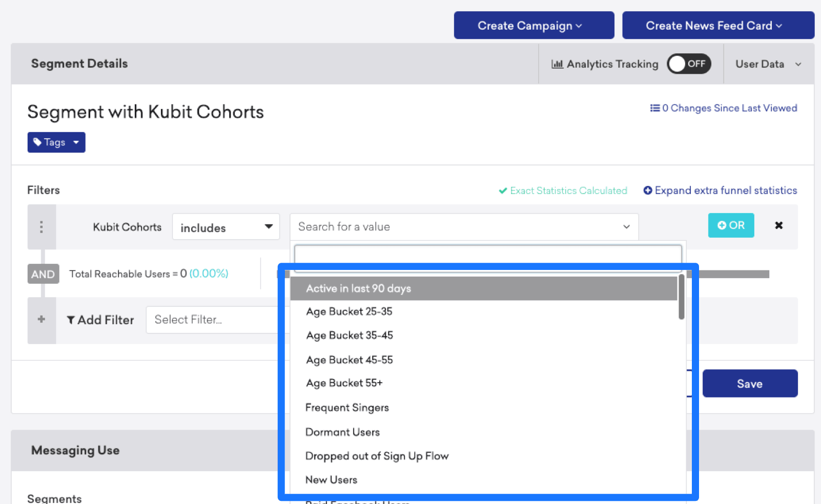
Task: Save the segment
Action: coord(749,384)
